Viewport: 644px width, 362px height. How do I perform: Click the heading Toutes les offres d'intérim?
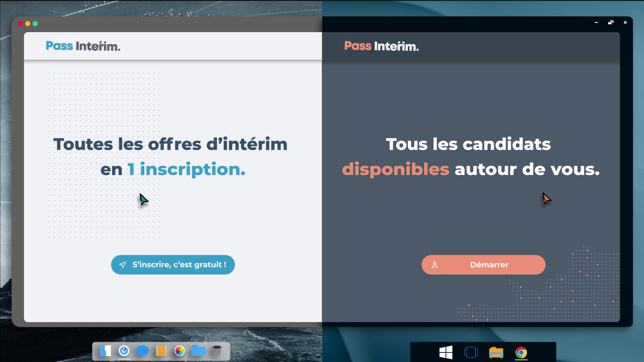click(170, 144)
